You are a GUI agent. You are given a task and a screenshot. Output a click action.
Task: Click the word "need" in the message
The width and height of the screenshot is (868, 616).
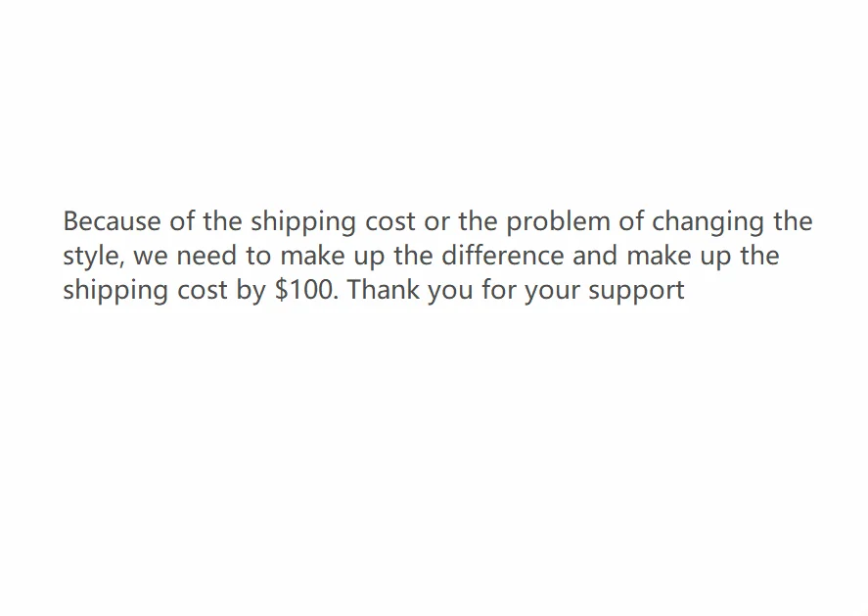[x=206, y=256]
